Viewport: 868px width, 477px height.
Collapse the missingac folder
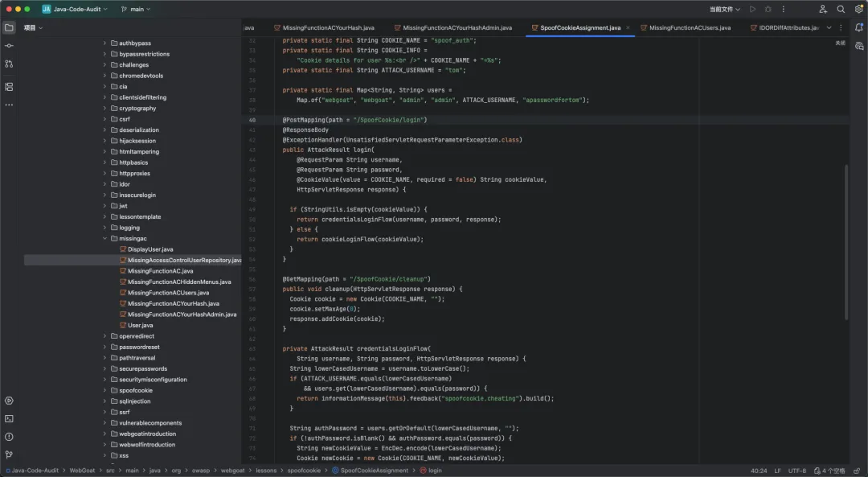click(x=104, y=238)
